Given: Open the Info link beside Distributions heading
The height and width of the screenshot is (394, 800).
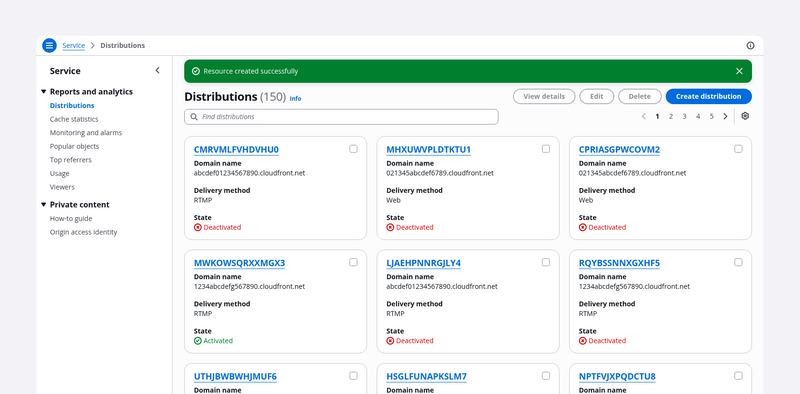Looking at the screenshot, I should tap(295, 98).
